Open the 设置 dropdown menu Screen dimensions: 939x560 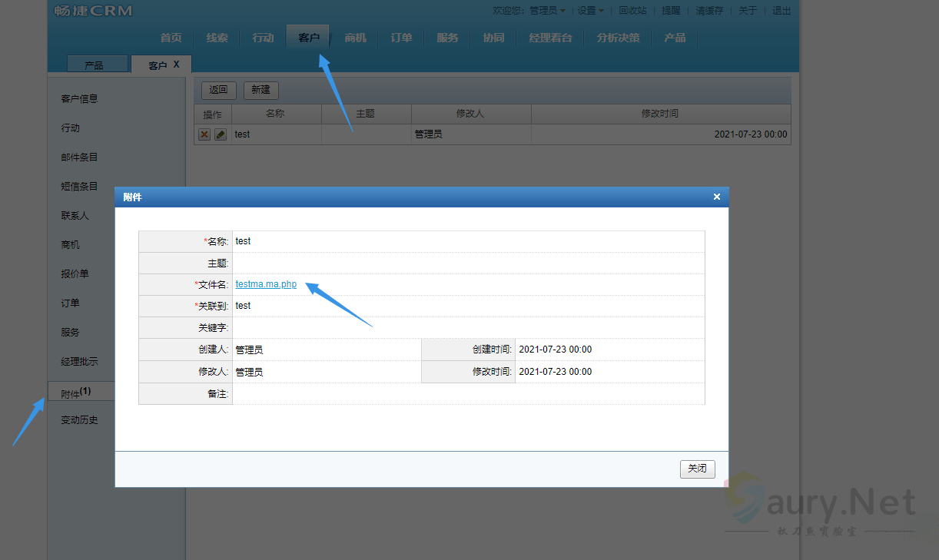590,11
